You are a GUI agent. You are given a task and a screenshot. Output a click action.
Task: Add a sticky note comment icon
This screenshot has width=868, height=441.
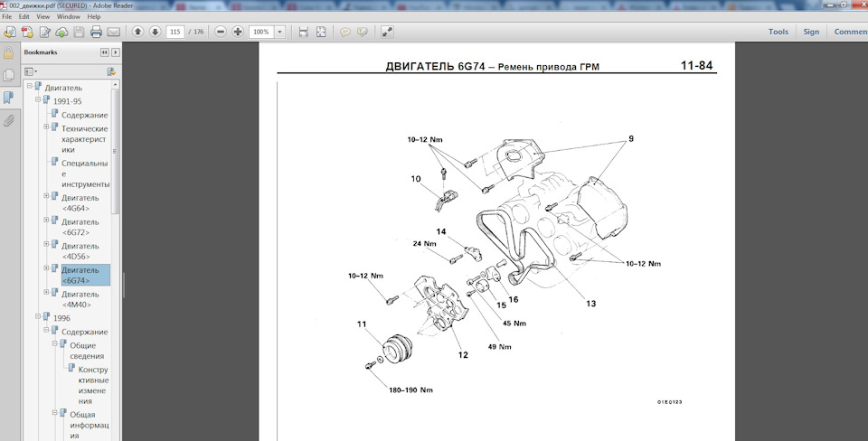(344, 33)
